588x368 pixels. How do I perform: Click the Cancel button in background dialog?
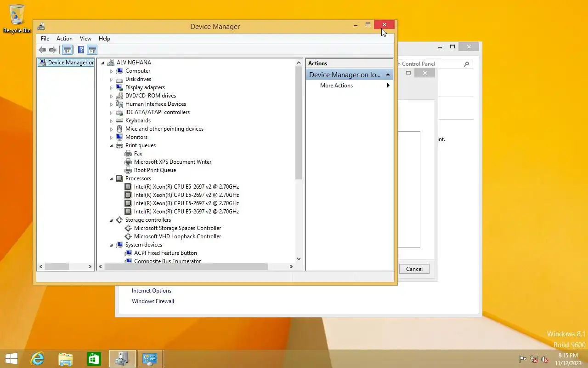414,269
